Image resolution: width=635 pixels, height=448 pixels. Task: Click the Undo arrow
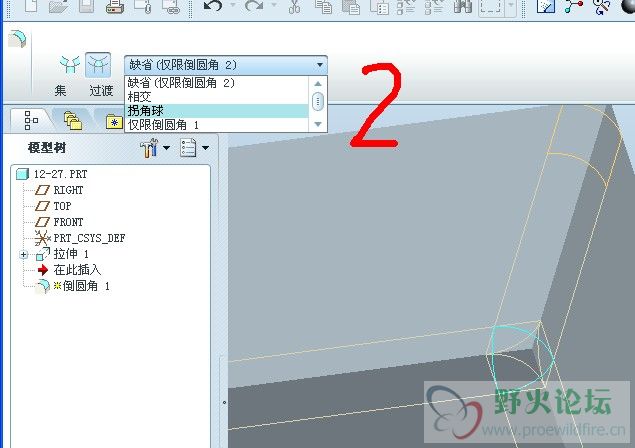coord(213,6)
